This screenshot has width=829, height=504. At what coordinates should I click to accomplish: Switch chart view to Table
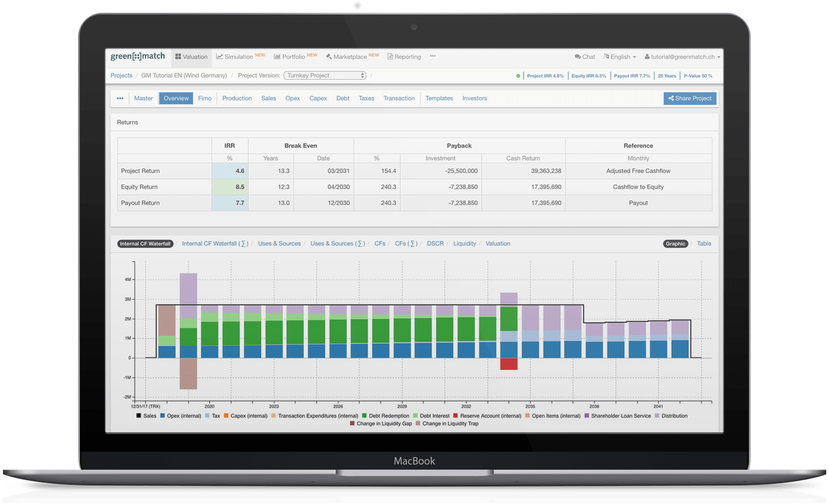pyautogui.click(x=704, y=244)
